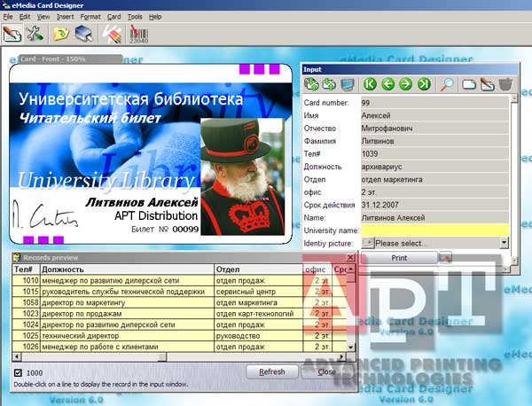Open the Edit menu

(x=25, y=17)
